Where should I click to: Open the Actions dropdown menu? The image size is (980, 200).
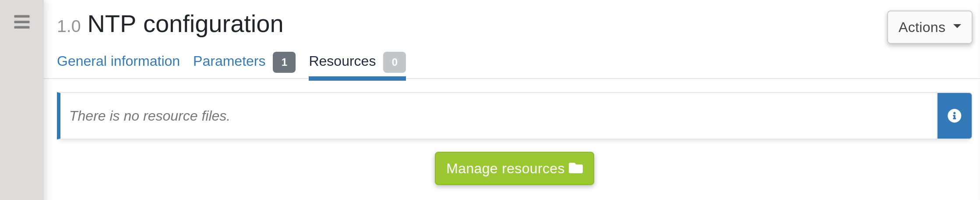point(929,27)
